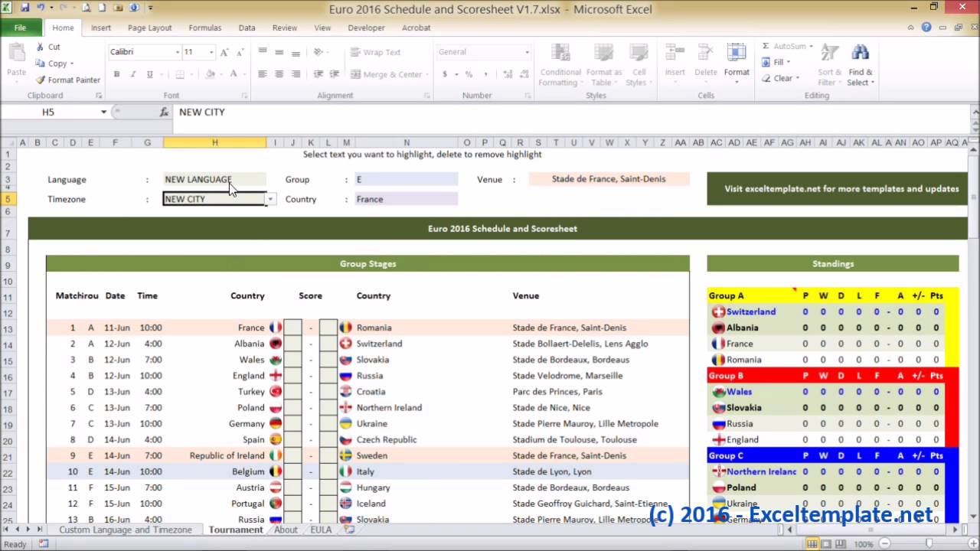Viewport: 980px width, 551px height.
Task: Cut the selected cell contents
Action: pos(47,47)
